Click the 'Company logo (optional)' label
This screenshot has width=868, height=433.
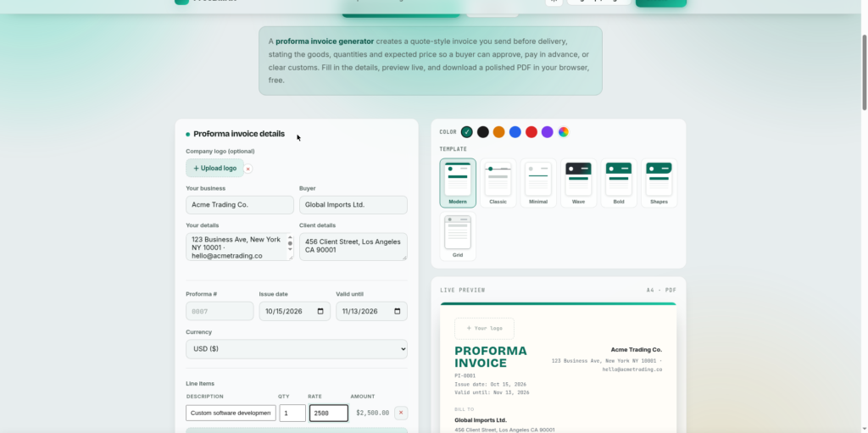(x=220, y=151)
